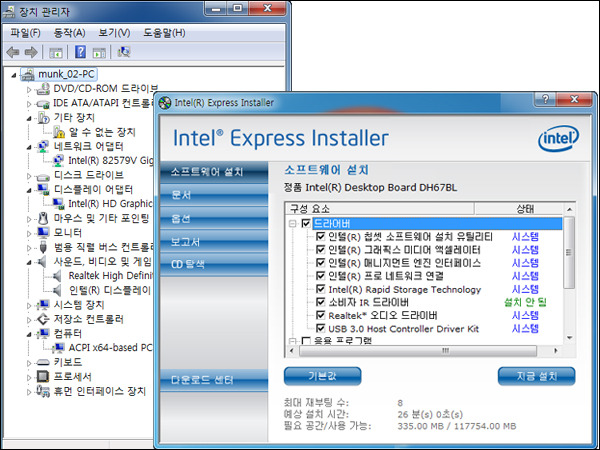This screenshot has height=450, width=600.
Task: Click the network adapter category icon
Action: coord(43,147)
